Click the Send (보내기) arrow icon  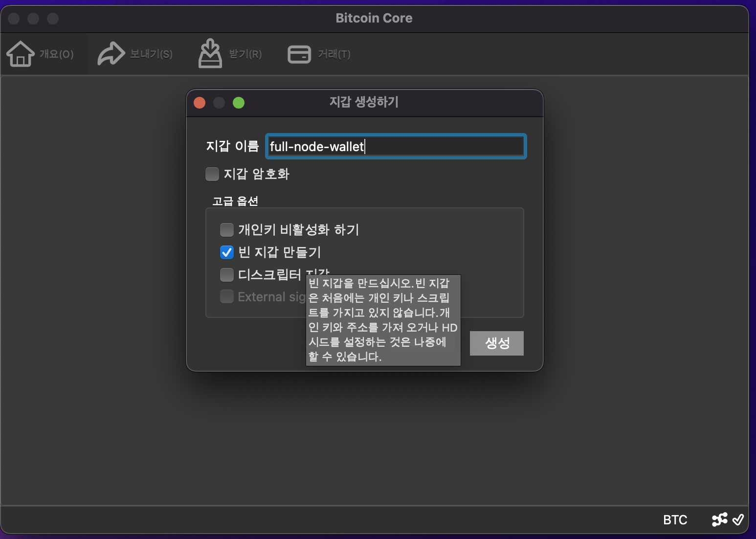[111, 54]
